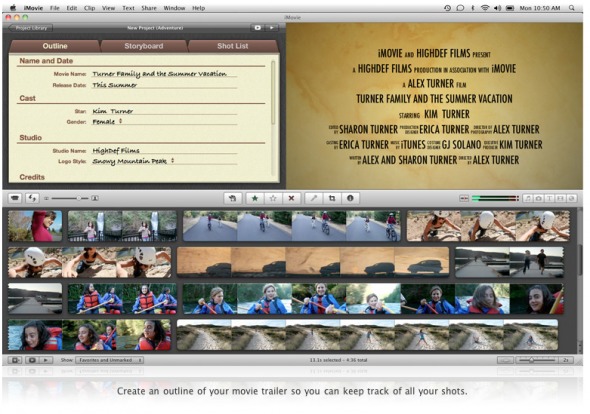Switch to the Outline tab
The width and height of the screenshot is (590, 414).
coord(55,46)
